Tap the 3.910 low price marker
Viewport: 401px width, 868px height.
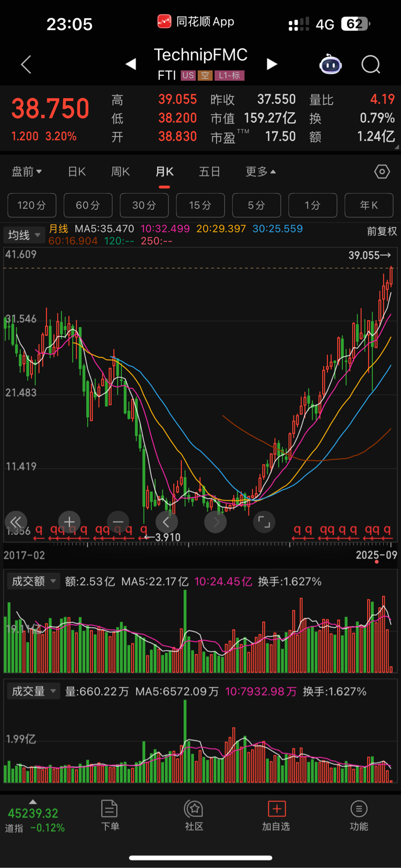coord(162,537)
